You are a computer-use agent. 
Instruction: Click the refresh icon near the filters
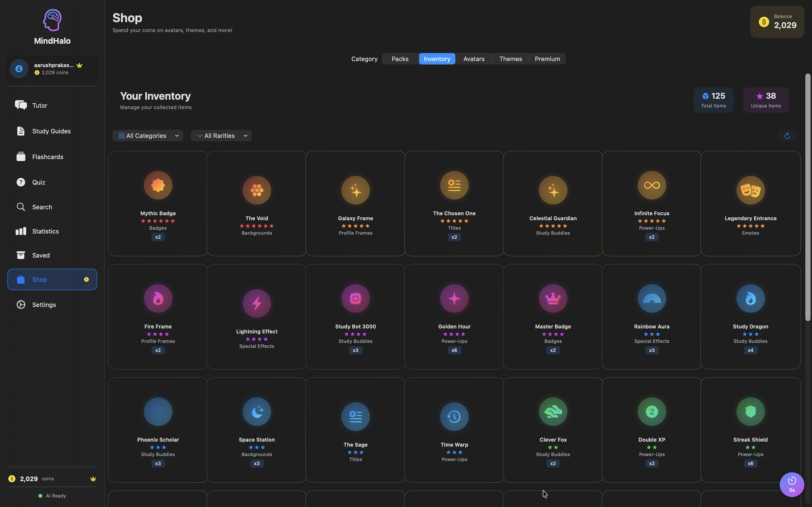click(x=787, y=136)
